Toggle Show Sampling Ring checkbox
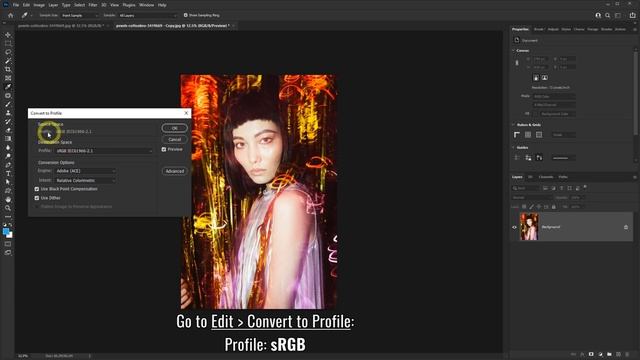The width and height of the screenshot is (640, 360). click(x=185, y=15)
